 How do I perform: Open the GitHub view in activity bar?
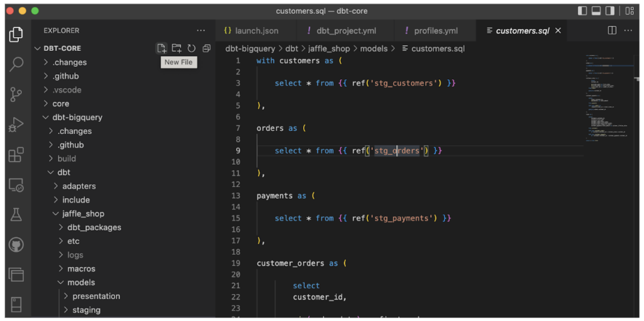16,244
